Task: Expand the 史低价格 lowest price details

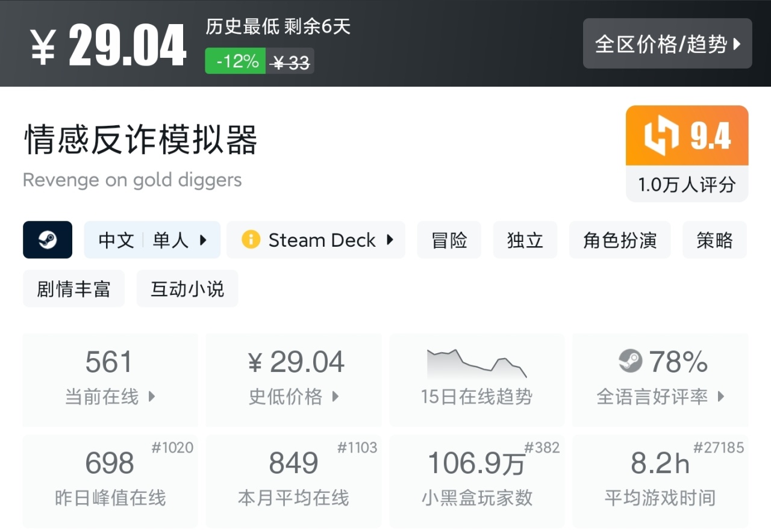Action: tap(336, 397)
